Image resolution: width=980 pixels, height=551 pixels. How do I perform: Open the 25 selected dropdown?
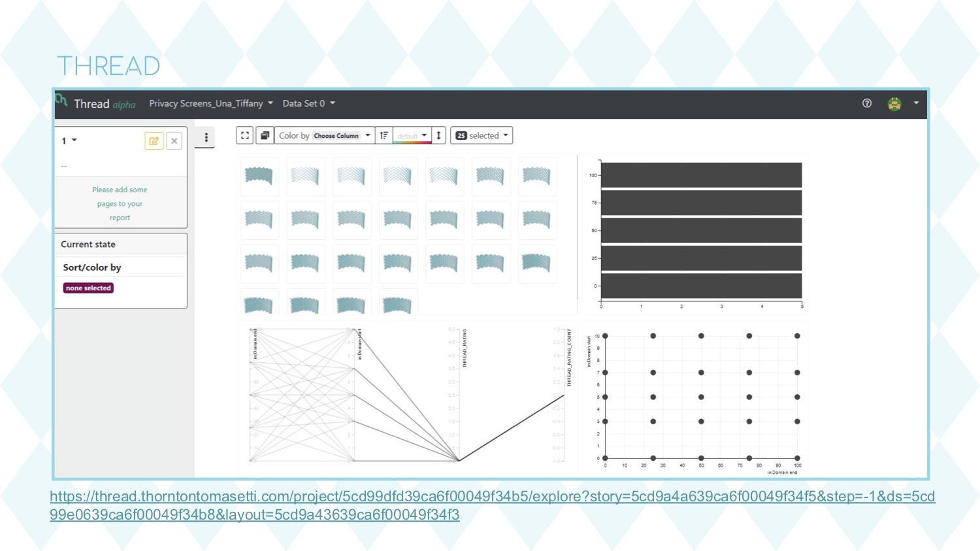coord(482,135)
